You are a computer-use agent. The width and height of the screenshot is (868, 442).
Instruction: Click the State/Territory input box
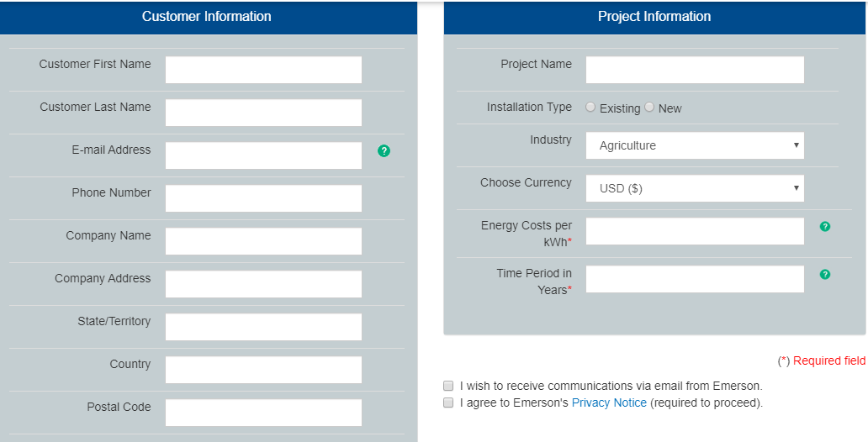pos(263,327)
